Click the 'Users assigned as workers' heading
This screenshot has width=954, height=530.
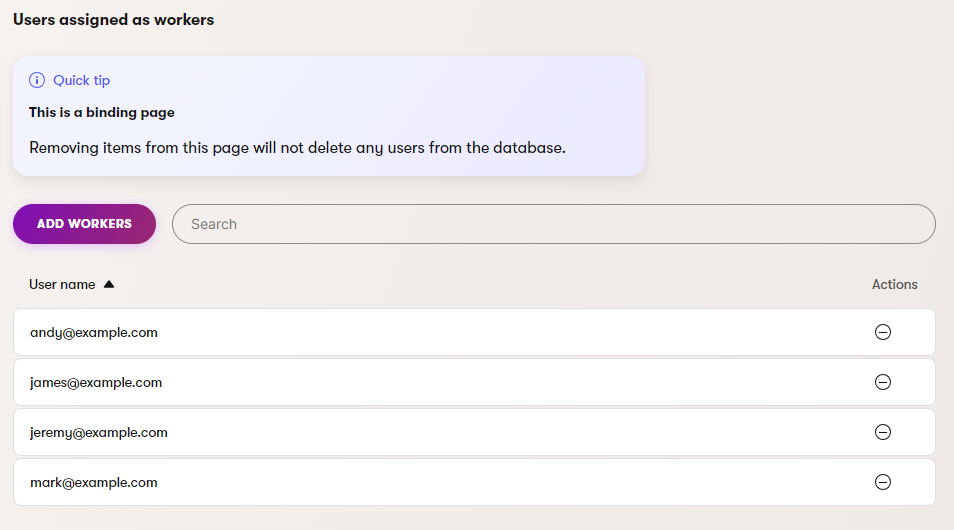pyautogui.click(x=113, y=19)
